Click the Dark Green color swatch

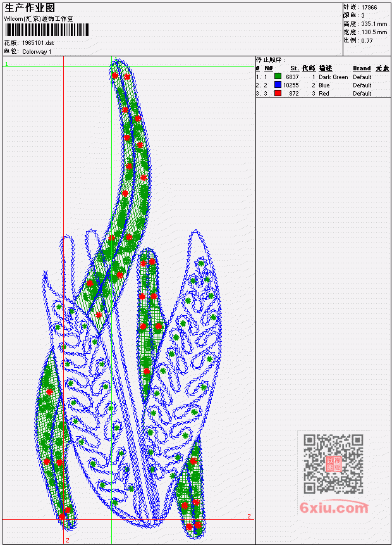point(278,77)
